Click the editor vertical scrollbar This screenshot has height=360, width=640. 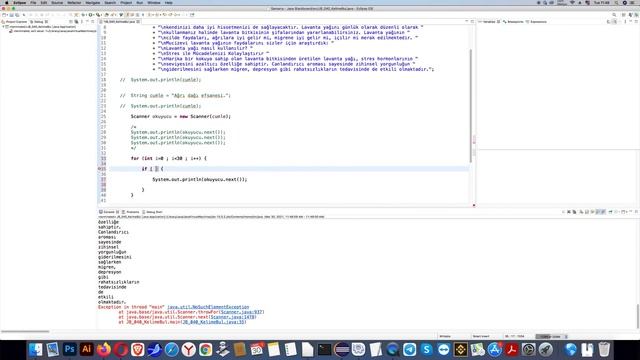470,105
